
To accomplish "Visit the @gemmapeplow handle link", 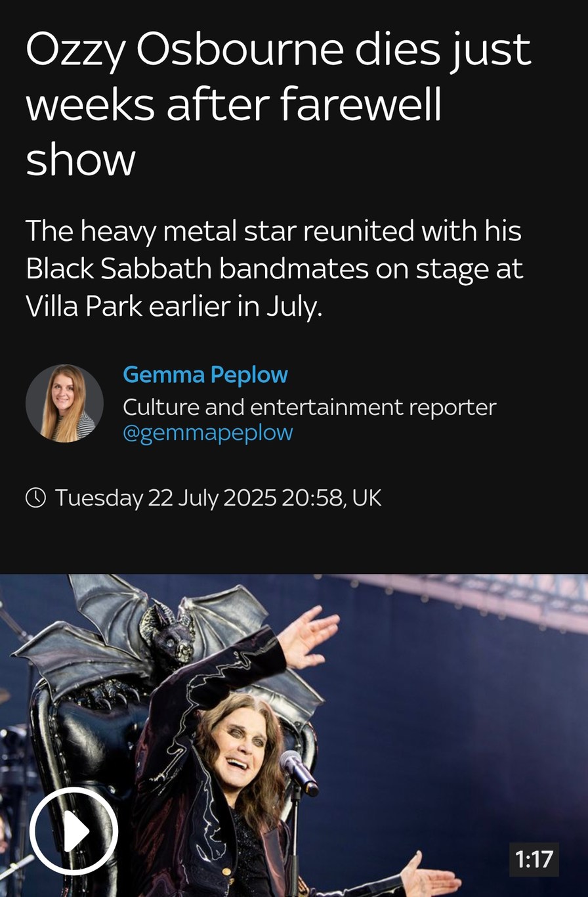I will point(208,433).
